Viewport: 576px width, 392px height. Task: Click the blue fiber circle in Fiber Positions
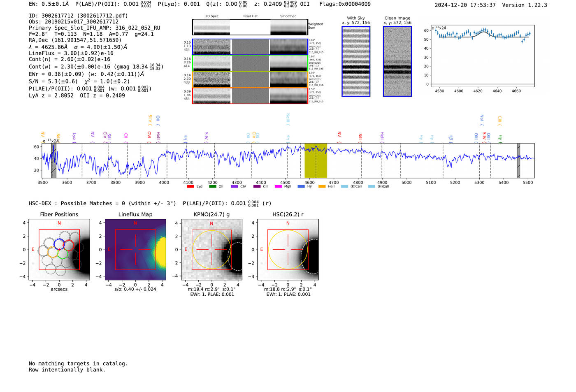[60, 244]
